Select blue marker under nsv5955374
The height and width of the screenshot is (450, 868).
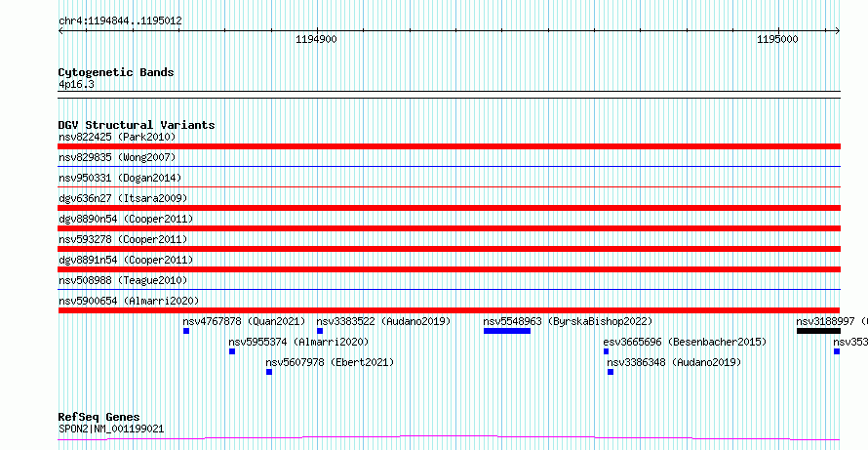(232, 351)
